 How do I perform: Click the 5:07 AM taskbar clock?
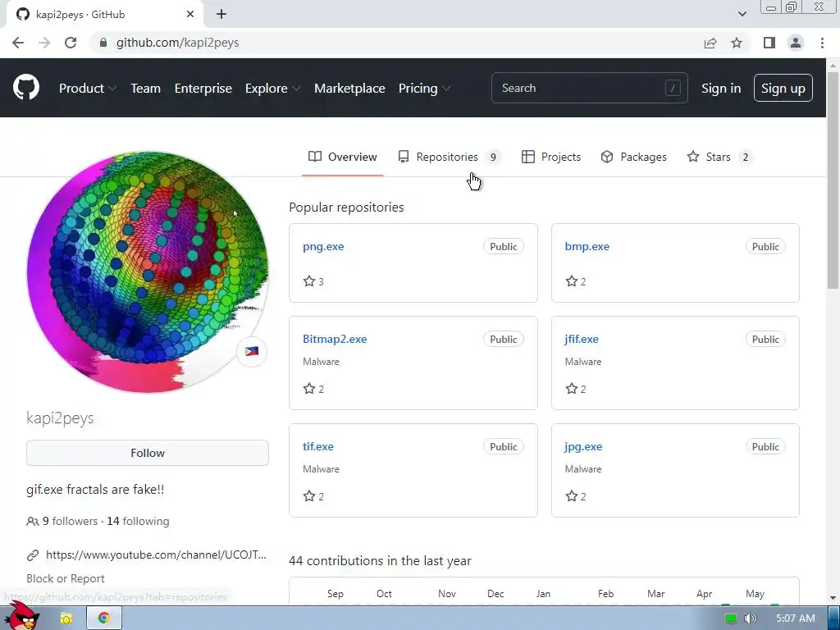click(796, 619)
